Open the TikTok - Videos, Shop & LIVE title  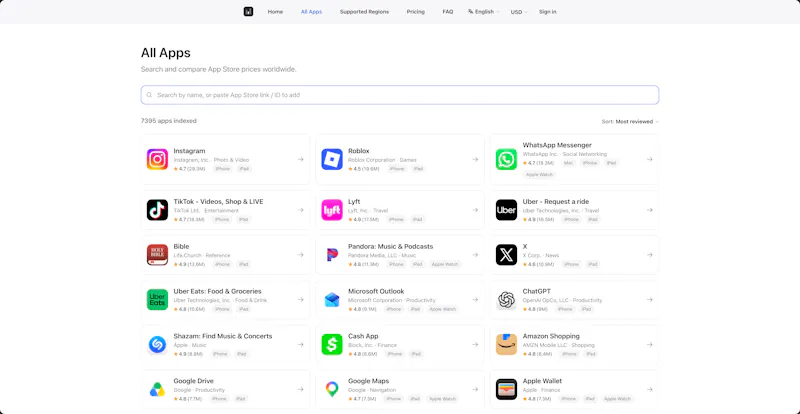point(218,202)
